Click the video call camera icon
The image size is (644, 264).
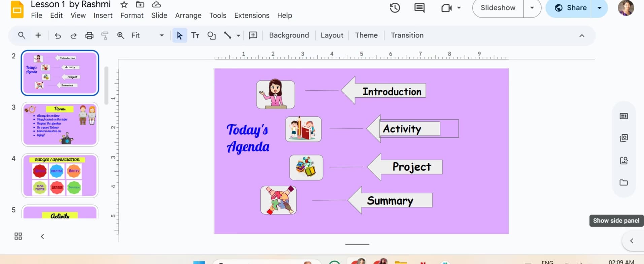pos(446,8)
